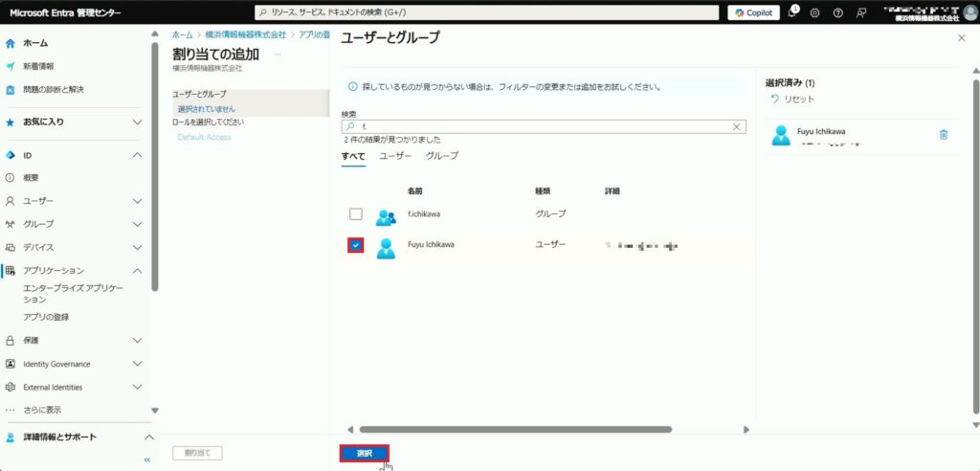Click the ID diamond icon
This screenshot has height=471, width=980.
10,154
